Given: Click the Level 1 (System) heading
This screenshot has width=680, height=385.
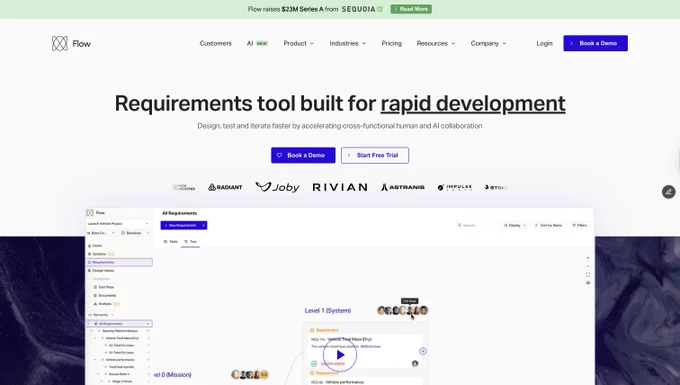Looking at the screenshot, I should click(x=328, y=310).
